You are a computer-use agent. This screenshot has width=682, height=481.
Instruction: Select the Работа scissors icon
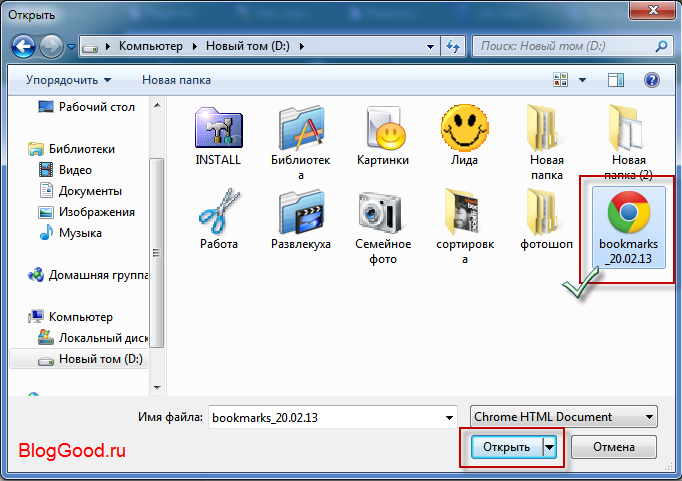coord(219,211)
